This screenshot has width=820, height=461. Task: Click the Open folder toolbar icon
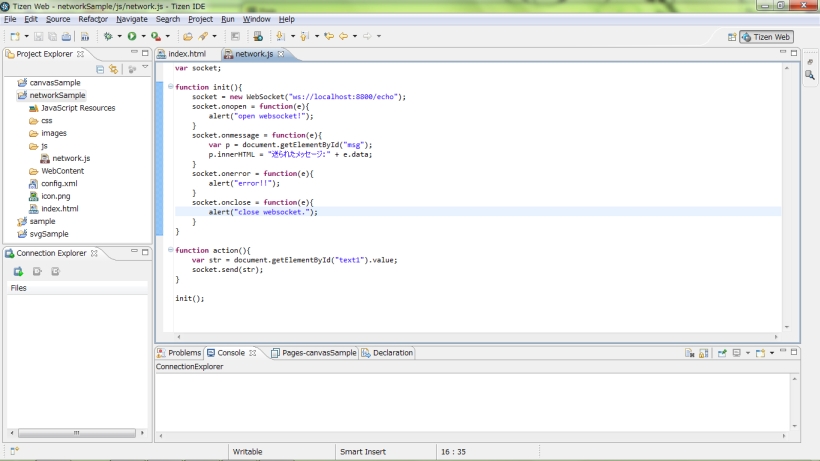click(x=188, y=37)
